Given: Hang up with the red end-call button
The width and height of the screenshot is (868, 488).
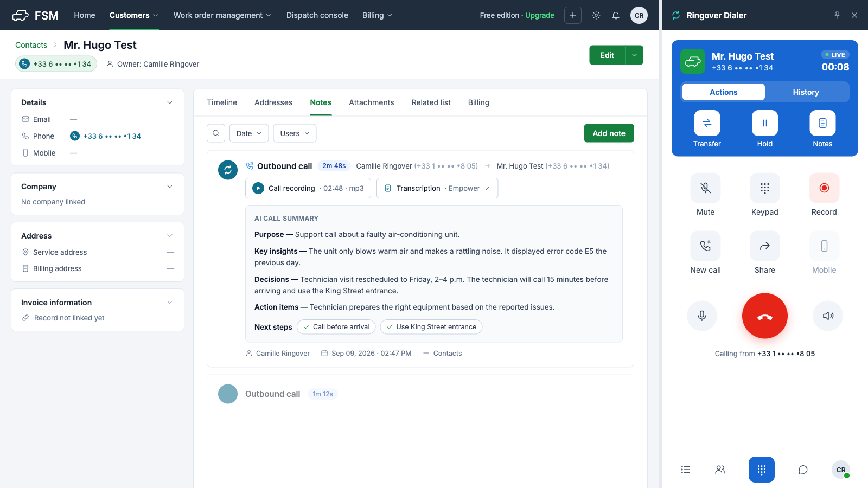Looking at the screenshot, I should click(x=765, y=316).
